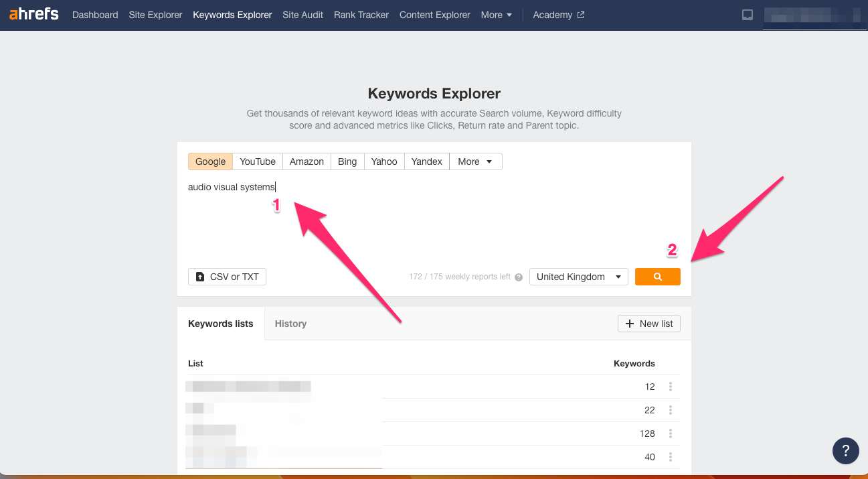The image size is (868, 479).
Task: Select the Keywords lists tab
Action: pyautogui.click(x=221, y=324)
